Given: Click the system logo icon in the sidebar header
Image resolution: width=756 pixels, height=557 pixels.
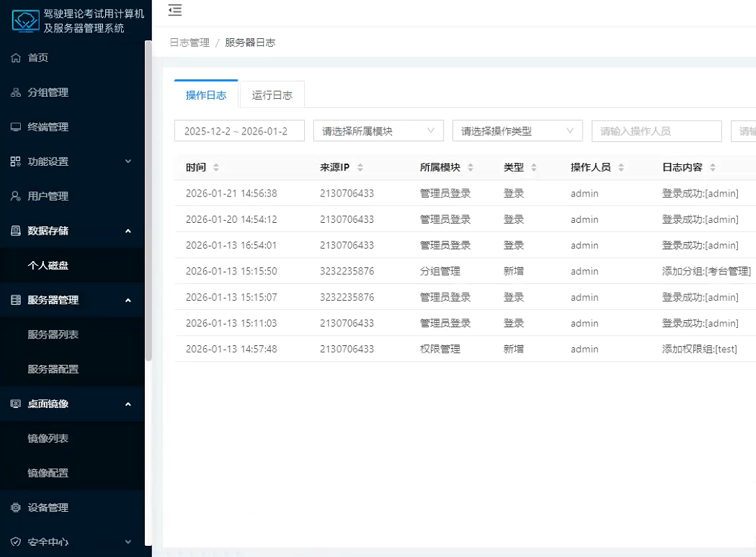Looking at the screenshot, I should click(x=26, y=21).
